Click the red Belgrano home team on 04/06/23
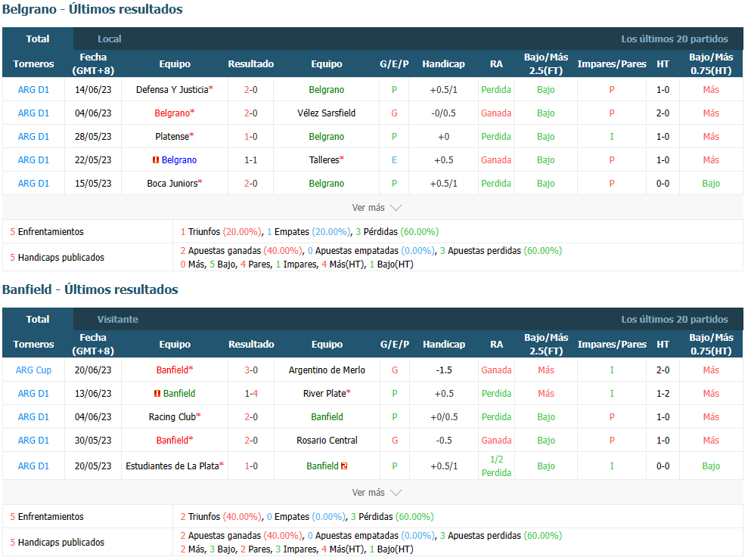This screenshot has height=560, width=748. pyautogui.click(x=172, y=113)
